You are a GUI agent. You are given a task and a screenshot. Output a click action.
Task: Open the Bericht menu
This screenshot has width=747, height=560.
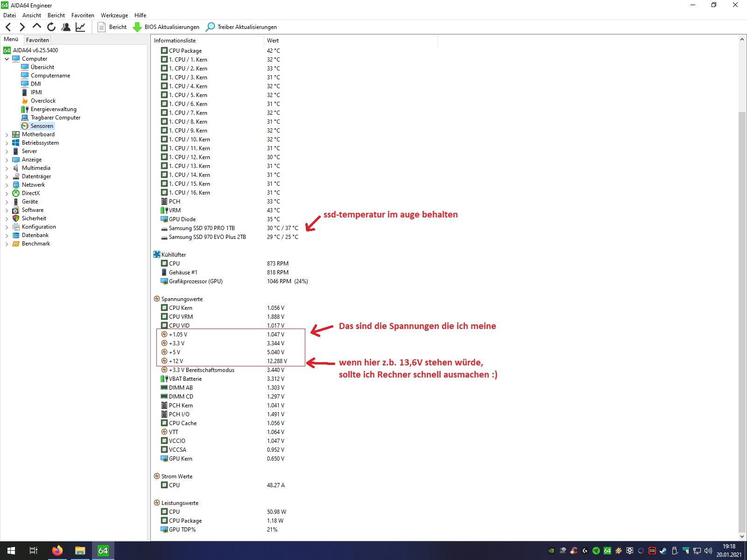click(56, 15)
